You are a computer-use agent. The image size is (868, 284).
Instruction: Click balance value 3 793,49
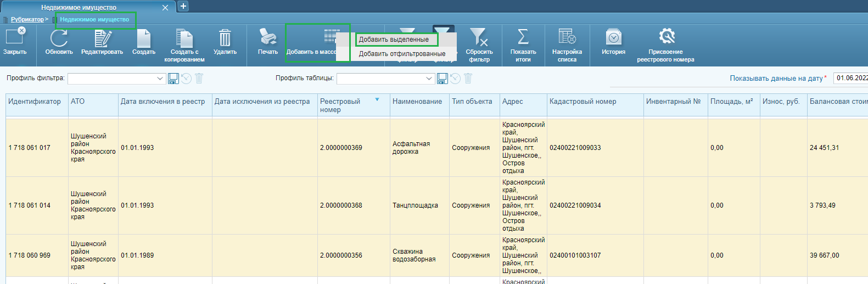[822, 205]
